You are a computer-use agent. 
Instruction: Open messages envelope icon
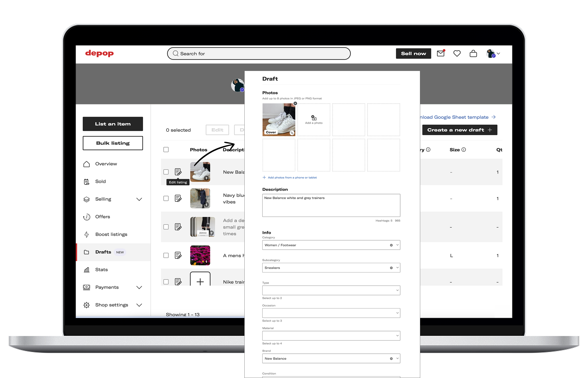click(441, 53)
